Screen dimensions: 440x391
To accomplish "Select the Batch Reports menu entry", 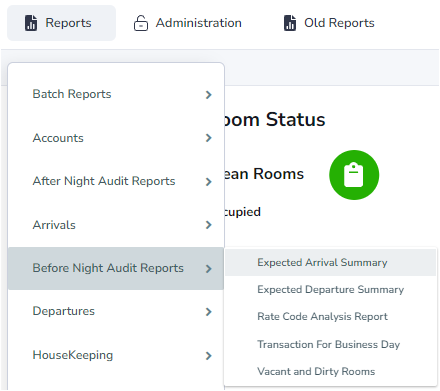I will 116,94.
